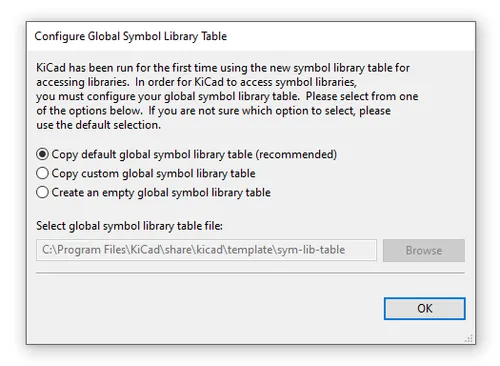Screen dimensions: 500x366
Task: Click the use the default selection text line
Action: [98, 125]
